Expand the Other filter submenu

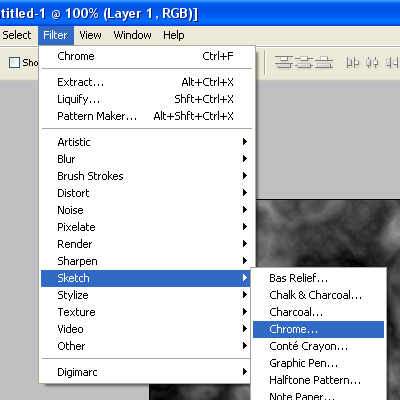[146, 346]
